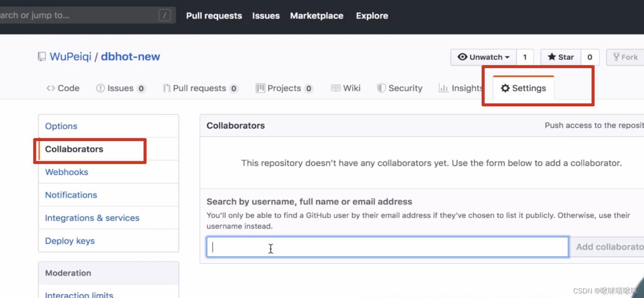Open the stargazers count of 0

(590, 57)
